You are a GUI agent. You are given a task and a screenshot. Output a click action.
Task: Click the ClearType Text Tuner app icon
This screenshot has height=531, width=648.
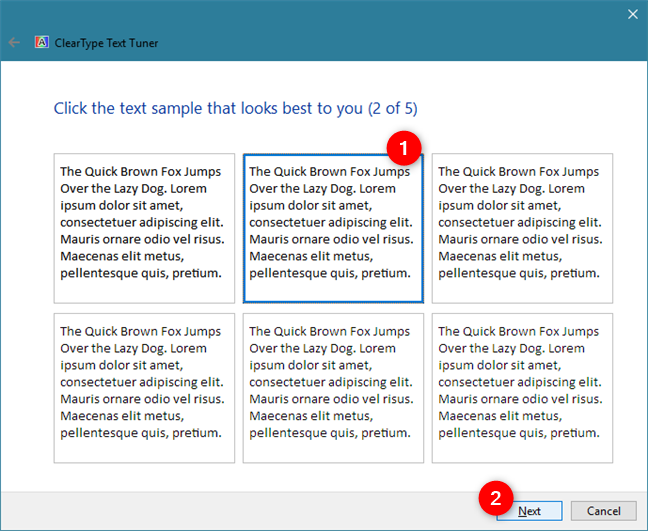[42, 42]
